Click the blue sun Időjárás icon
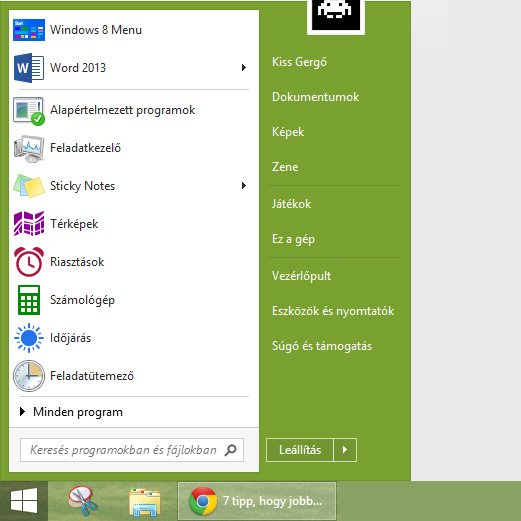The image size is (521, 521). pos(29,338)
